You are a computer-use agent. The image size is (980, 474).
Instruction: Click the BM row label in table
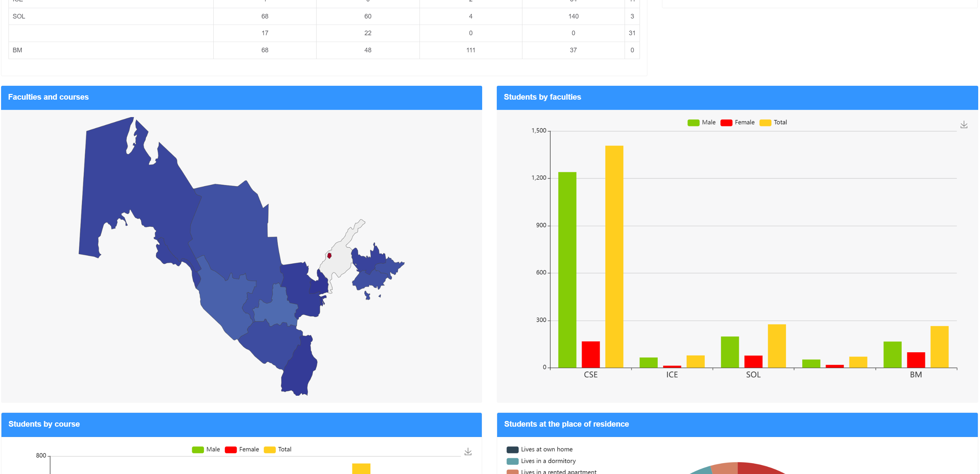[17, 50]
